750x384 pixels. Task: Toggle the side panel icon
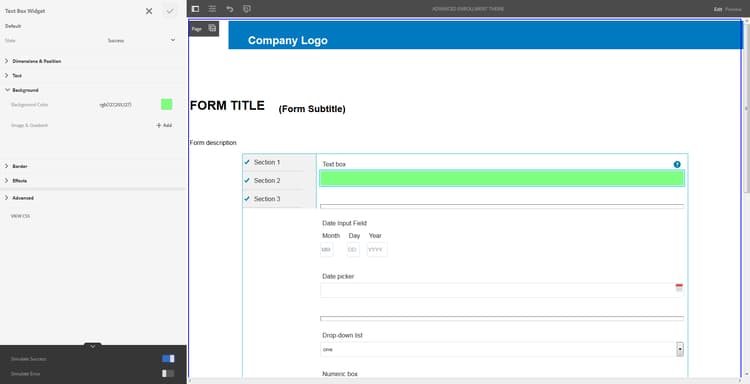(x=195, y=9)
